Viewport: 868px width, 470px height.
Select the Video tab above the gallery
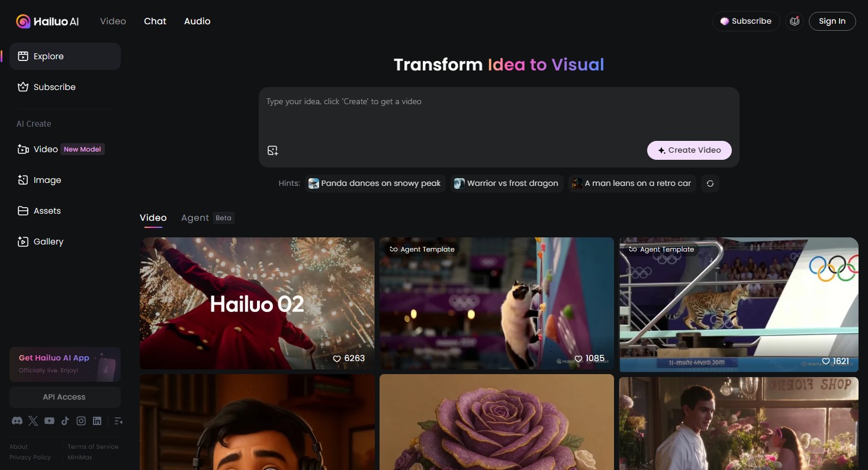(x=153, y=218)
